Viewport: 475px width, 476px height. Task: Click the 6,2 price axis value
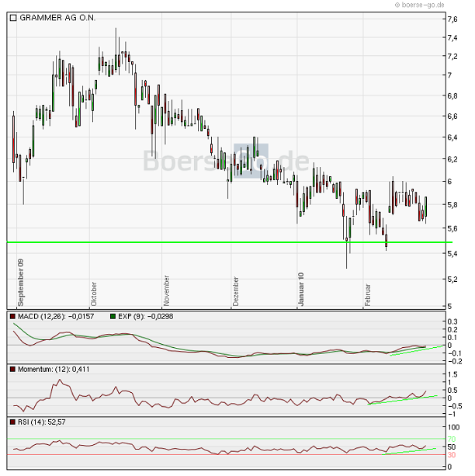[452, 158]
